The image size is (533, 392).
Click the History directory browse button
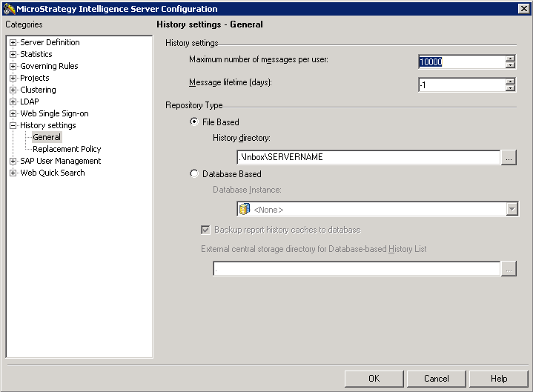(509, 157)
